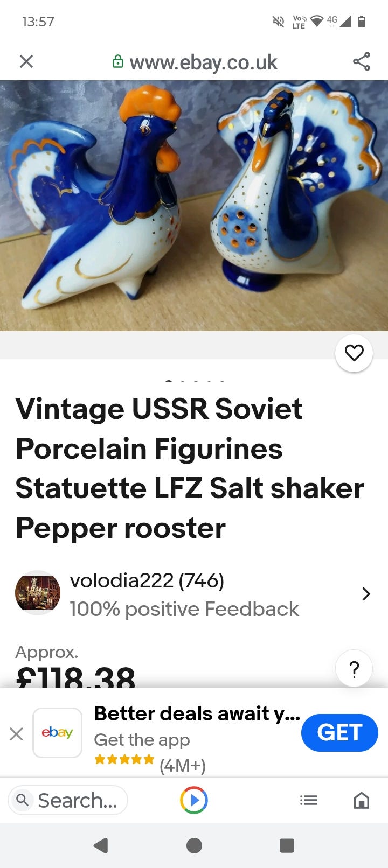Tap the colorful play button icon
This screenshot has height=868, width=388.
194,800
